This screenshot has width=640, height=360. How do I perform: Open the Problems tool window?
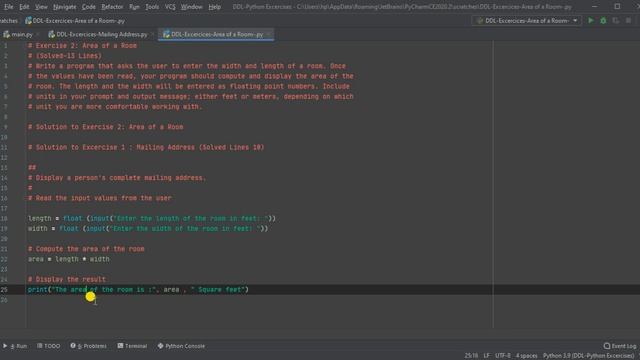[88, 346]
